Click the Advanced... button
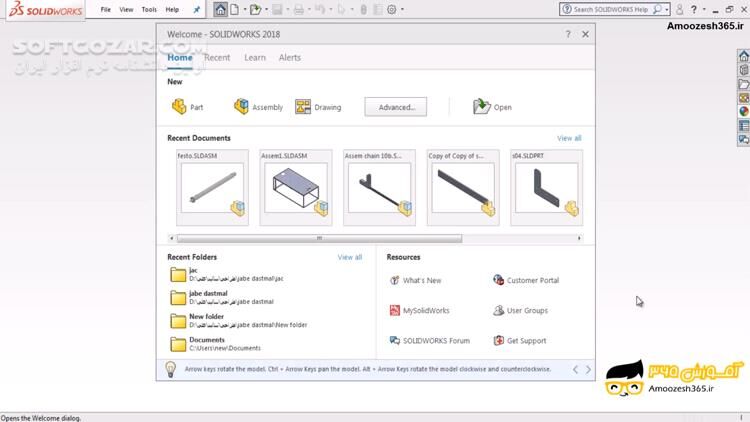Screen dimensions: 750x422 point(396,107)
